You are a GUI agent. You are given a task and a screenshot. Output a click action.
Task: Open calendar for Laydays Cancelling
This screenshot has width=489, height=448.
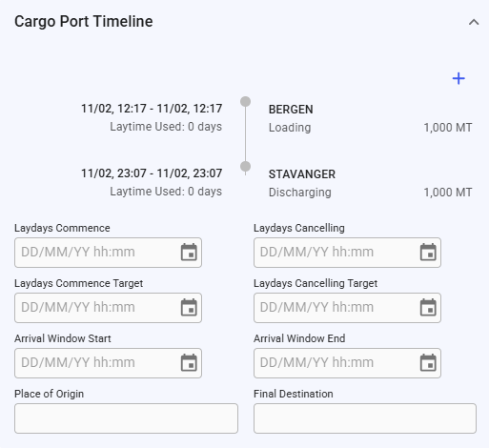click(x=428, y=253)
